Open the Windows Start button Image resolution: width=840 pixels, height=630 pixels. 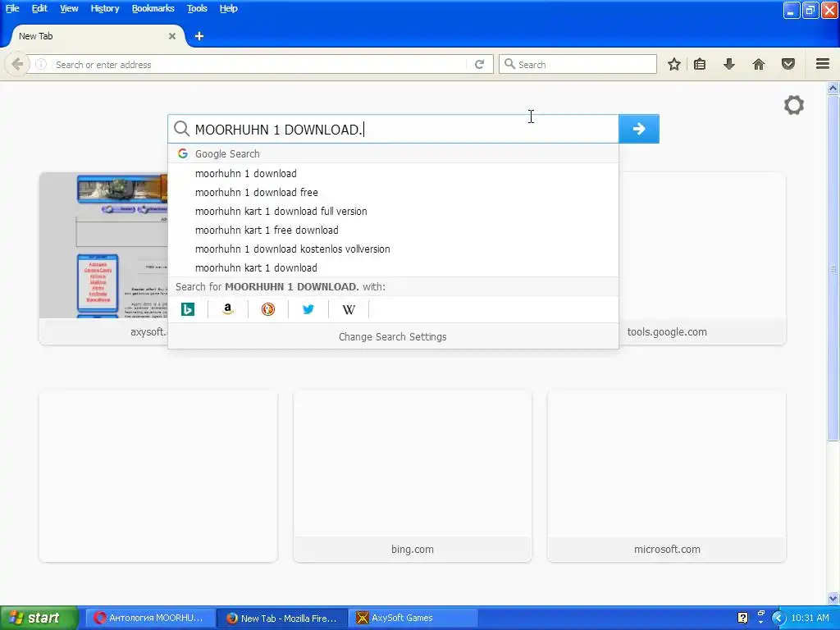(39, 618)
